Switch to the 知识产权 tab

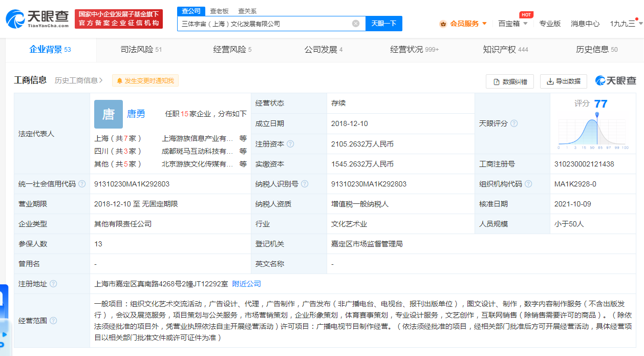pyautogui.click(x=505, y=50)
